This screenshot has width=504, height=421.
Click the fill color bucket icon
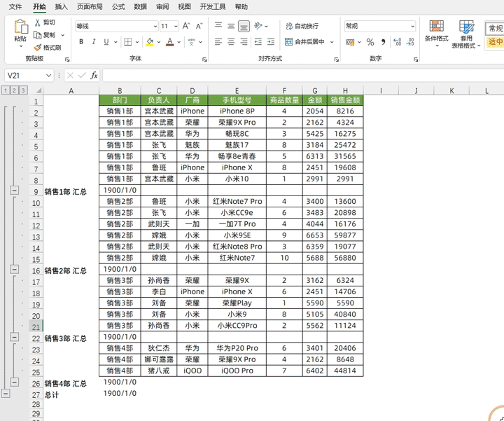[x=150, y=42]
